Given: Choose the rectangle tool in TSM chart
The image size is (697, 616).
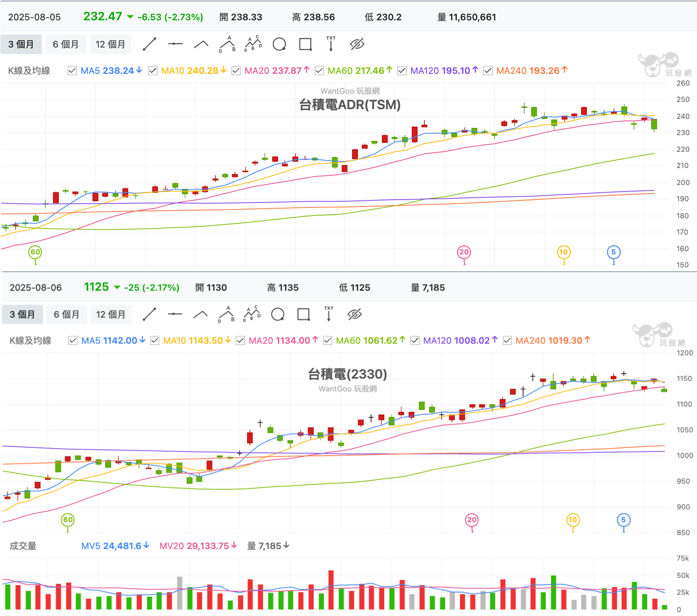Looking at the screenshot, I should tap(305, 44).
